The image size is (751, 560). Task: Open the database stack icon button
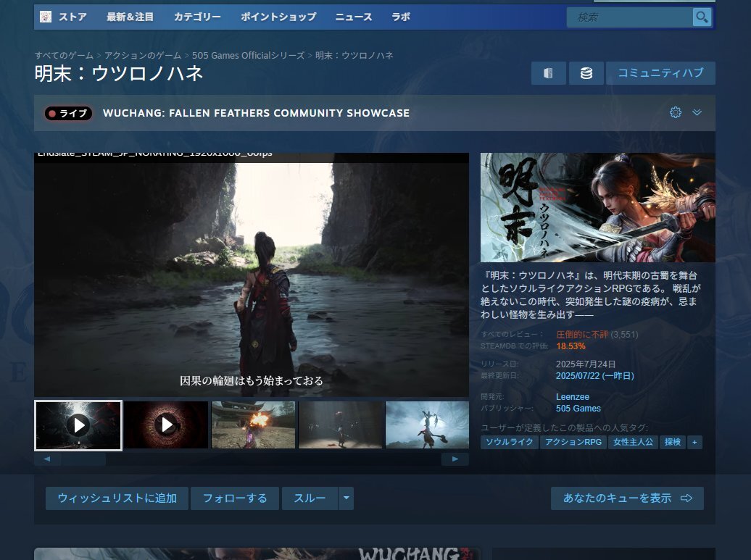pos(586,72)
